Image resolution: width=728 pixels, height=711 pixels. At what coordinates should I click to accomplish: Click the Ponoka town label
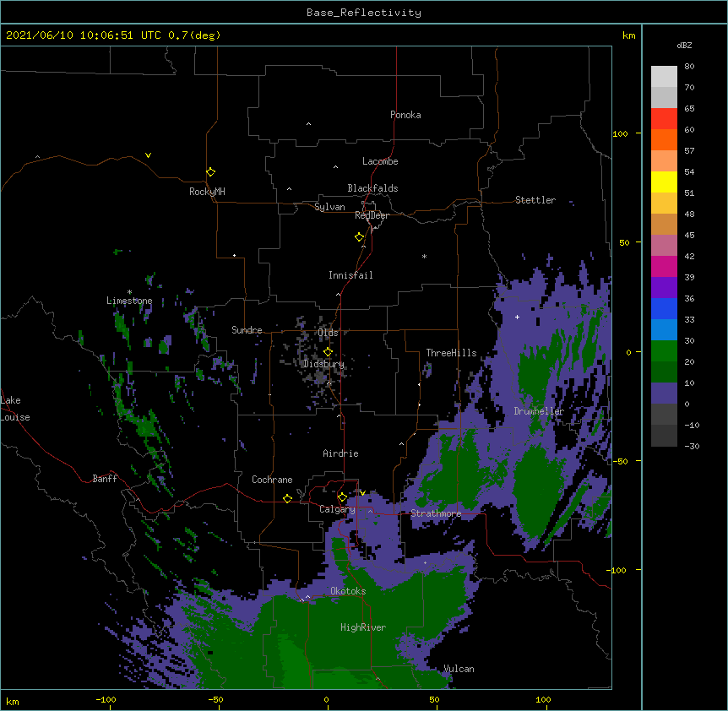click(405, 115)
